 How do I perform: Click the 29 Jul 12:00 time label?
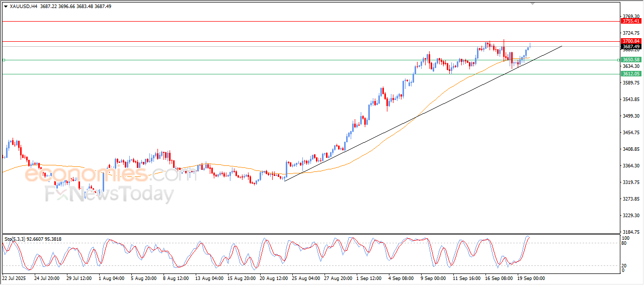pyautogui.click(x=78, y=278)
